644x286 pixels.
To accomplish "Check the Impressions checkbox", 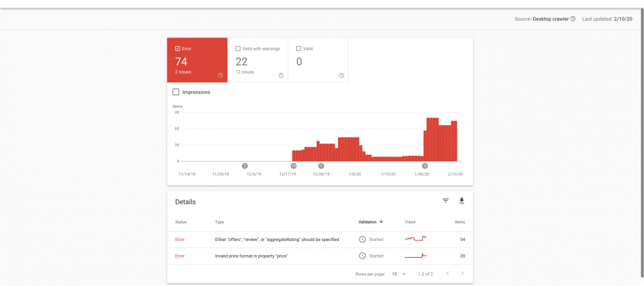I will pos(176,92).
